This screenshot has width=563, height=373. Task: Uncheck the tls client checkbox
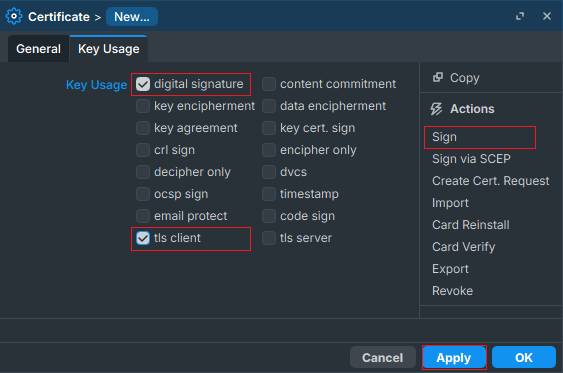pyautogui.click(x=143, y=238)
